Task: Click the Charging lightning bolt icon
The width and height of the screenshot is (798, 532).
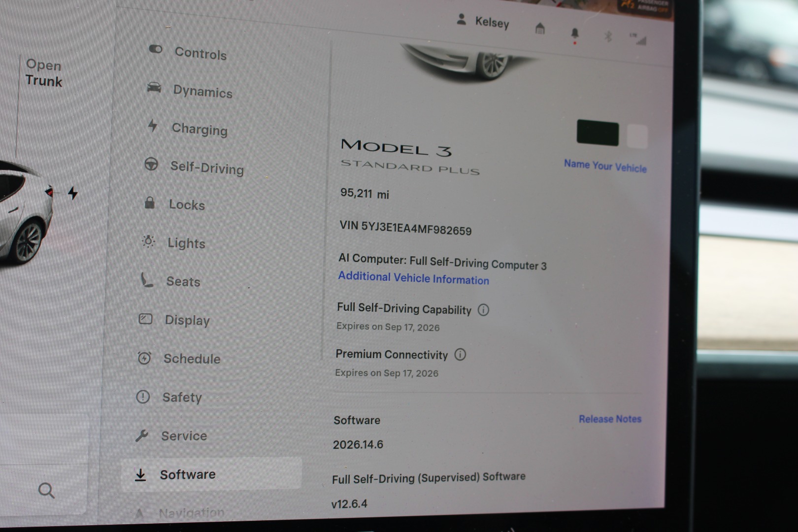Action: click(x=153, y=126)
